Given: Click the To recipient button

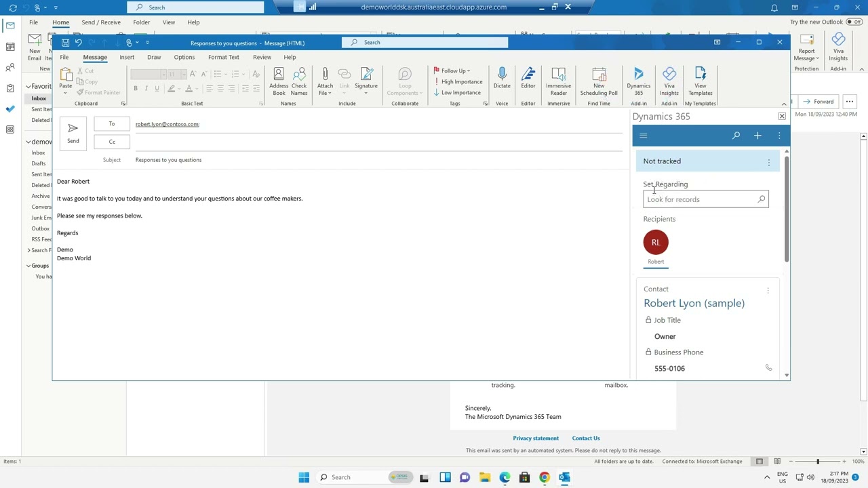Looking at the screenshot, I should [x=112, y=124].
